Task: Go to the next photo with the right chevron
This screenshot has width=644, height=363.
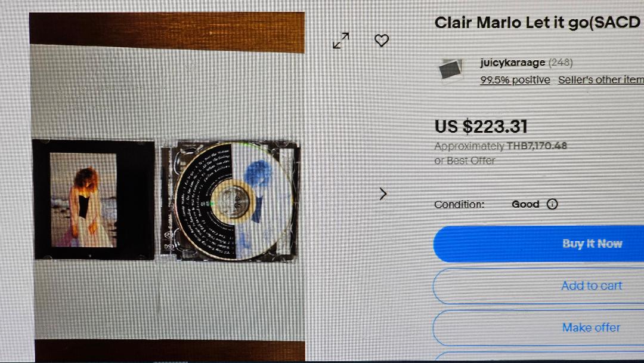Action: pos(383,193)
